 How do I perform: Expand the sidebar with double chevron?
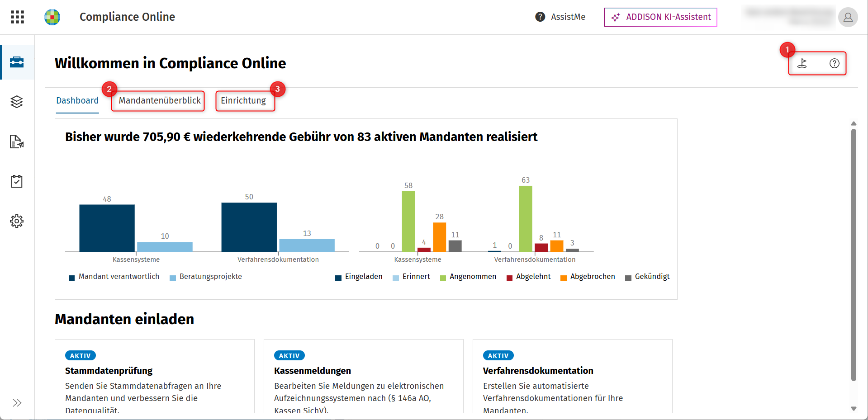17,403
